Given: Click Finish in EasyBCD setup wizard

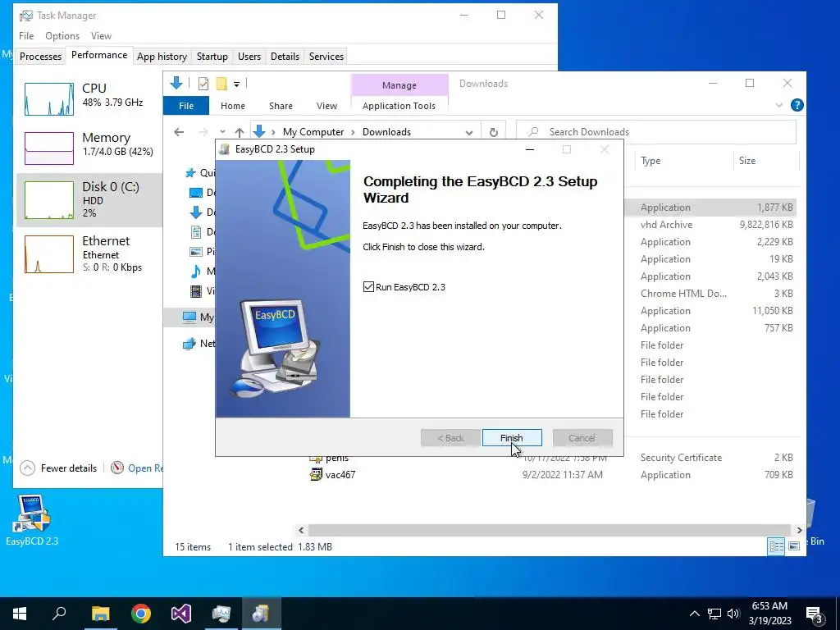Looking at the screenshot, I should point(512,438).
